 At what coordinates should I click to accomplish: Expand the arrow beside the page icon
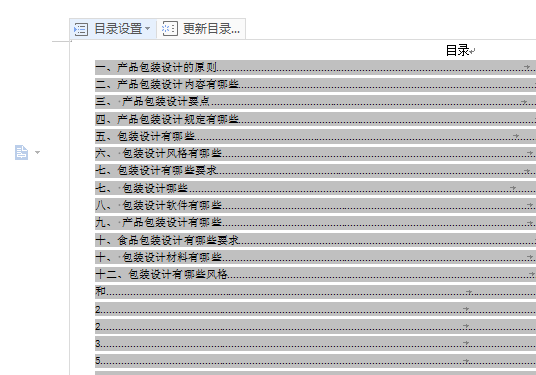38,152
